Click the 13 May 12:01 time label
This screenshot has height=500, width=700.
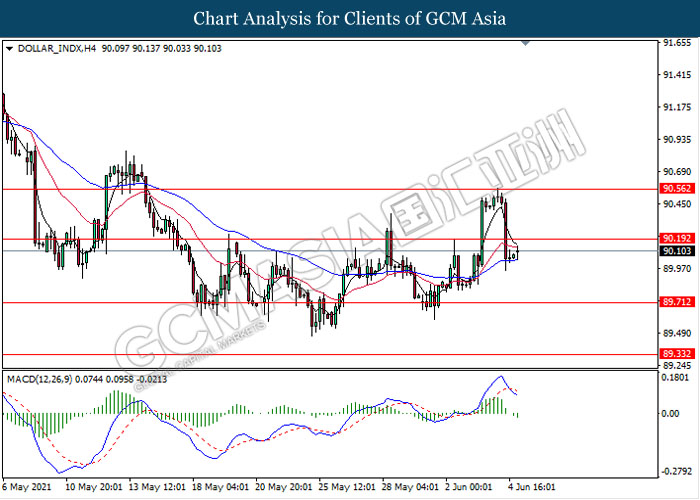(x=157, y=487)
